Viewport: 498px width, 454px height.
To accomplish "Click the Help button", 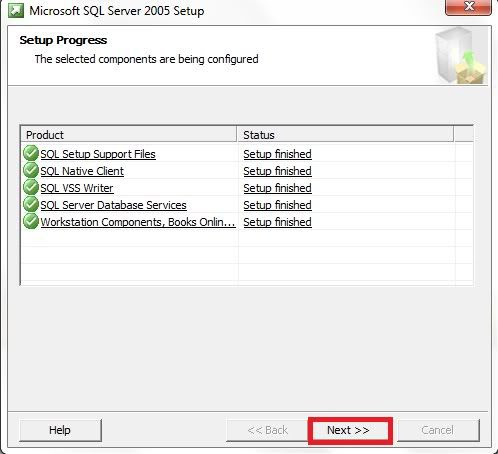I will point(60,430).
